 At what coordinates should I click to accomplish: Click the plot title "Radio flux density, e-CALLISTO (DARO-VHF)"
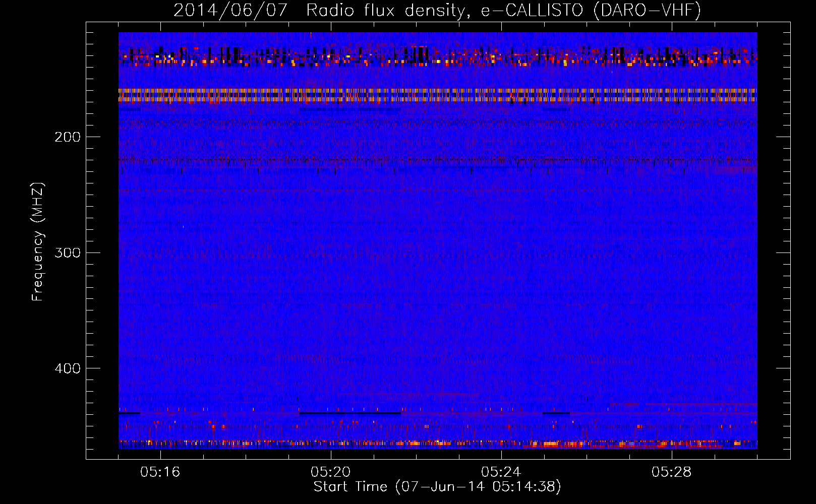click(x=503, y=11)
